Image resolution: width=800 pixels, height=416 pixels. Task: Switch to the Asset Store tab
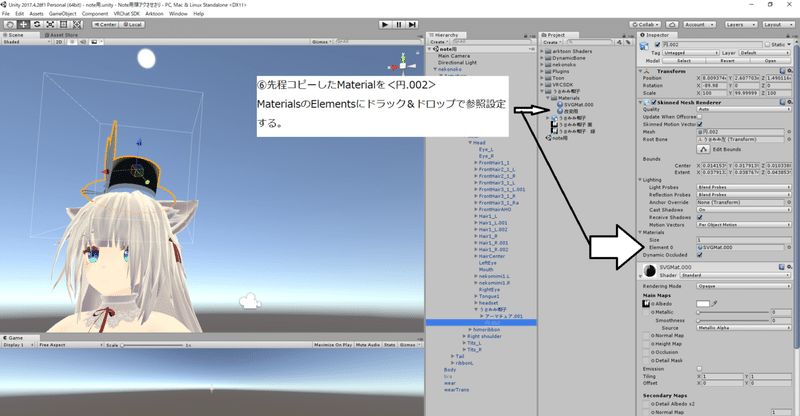(61, 35)
